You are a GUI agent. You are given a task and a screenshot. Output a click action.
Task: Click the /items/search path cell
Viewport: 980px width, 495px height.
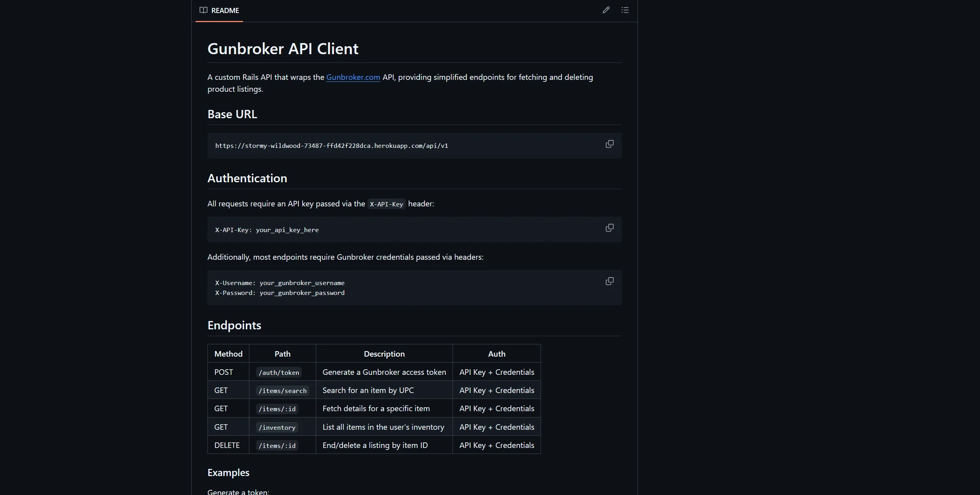point(283,391)
